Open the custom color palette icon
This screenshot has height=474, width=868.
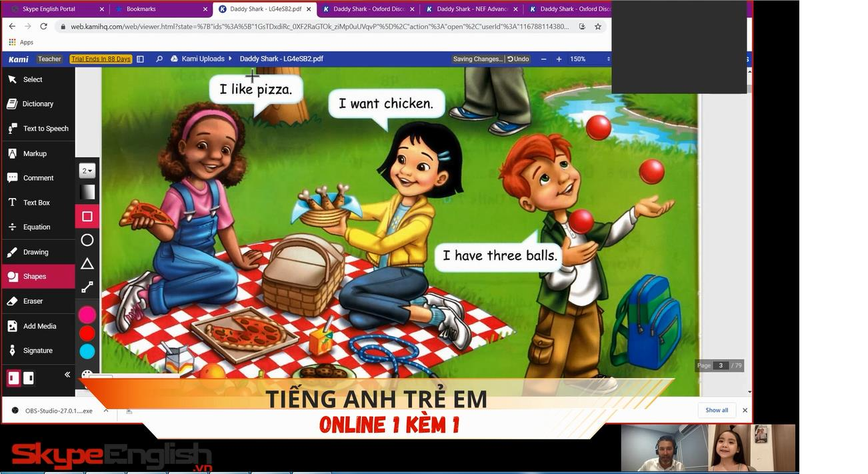(x=87, y=374)
